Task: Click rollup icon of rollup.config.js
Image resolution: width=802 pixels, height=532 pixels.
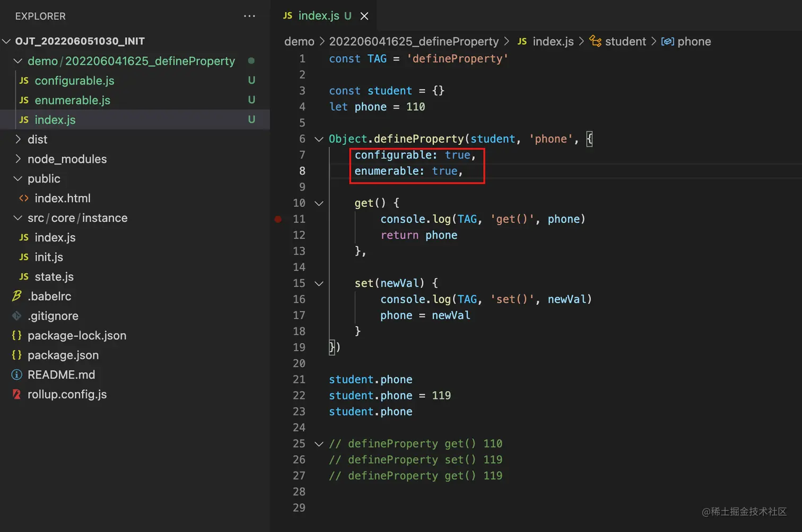Action: click(x=17, y=395)
